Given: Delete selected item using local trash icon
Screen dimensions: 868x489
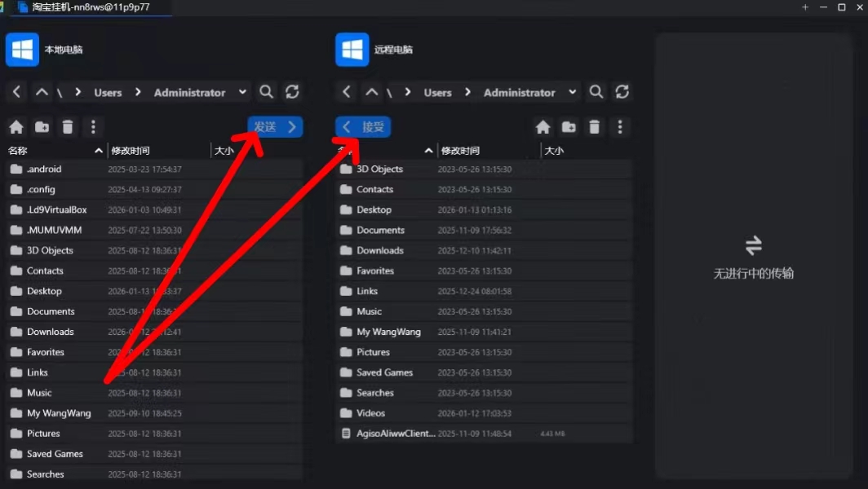Looking at the screenshot, I should coord(68,127).
